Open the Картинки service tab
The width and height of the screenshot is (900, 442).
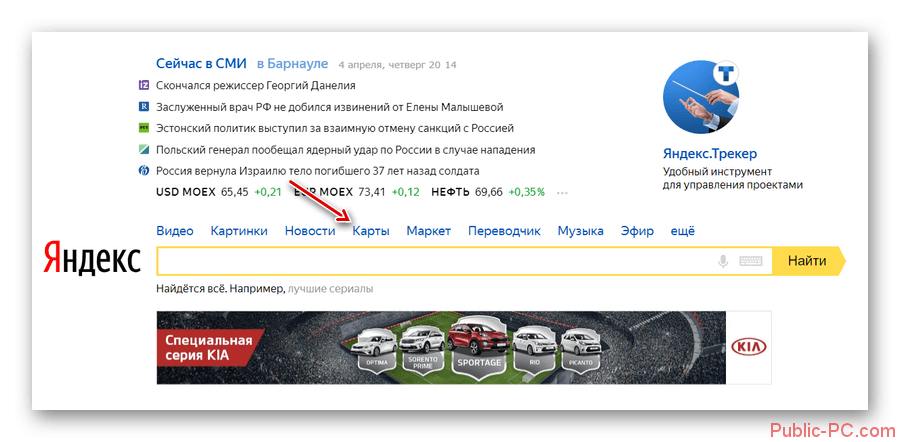tap(239, 231)
